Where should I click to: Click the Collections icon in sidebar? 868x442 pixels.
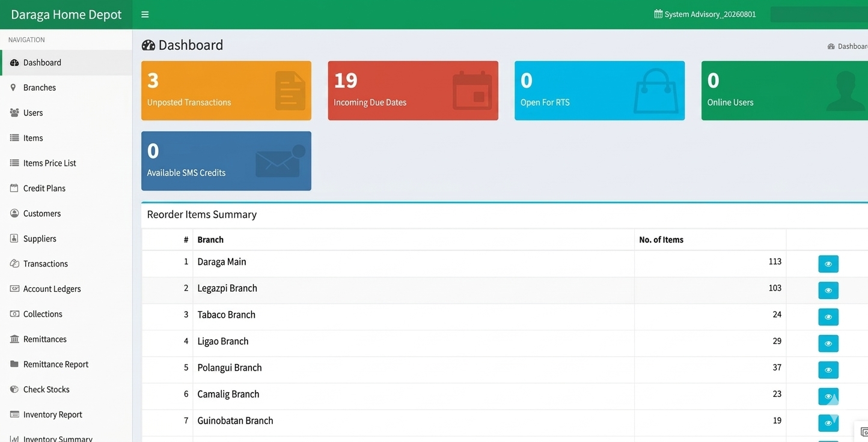click(14, 314)
